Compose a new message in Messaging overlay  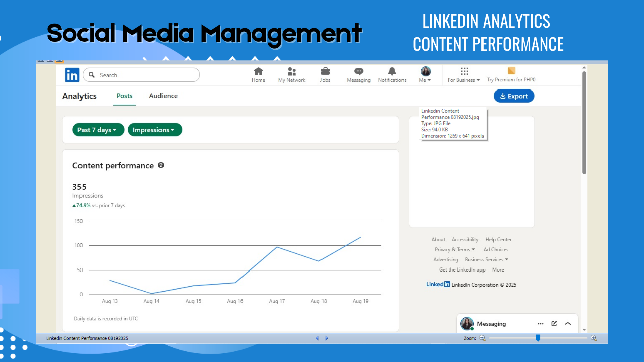tap(554, 324)
